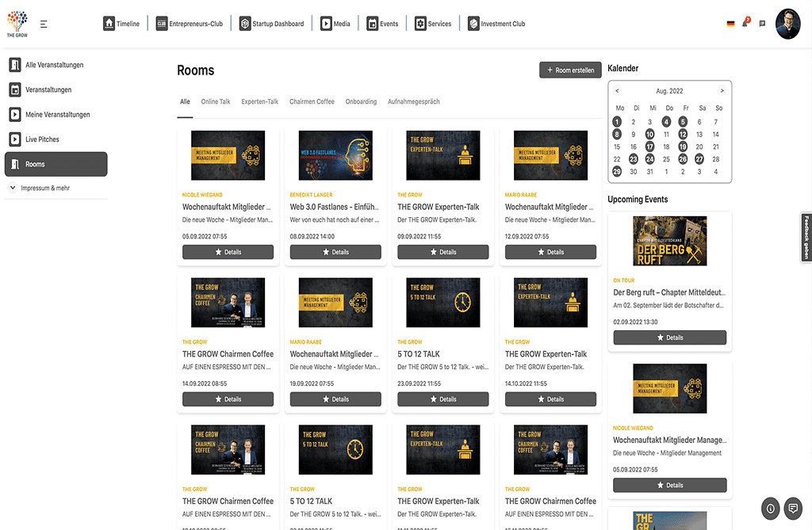
Task: Open Details for 05.09.2022 room card
Action: pos(228,252)
